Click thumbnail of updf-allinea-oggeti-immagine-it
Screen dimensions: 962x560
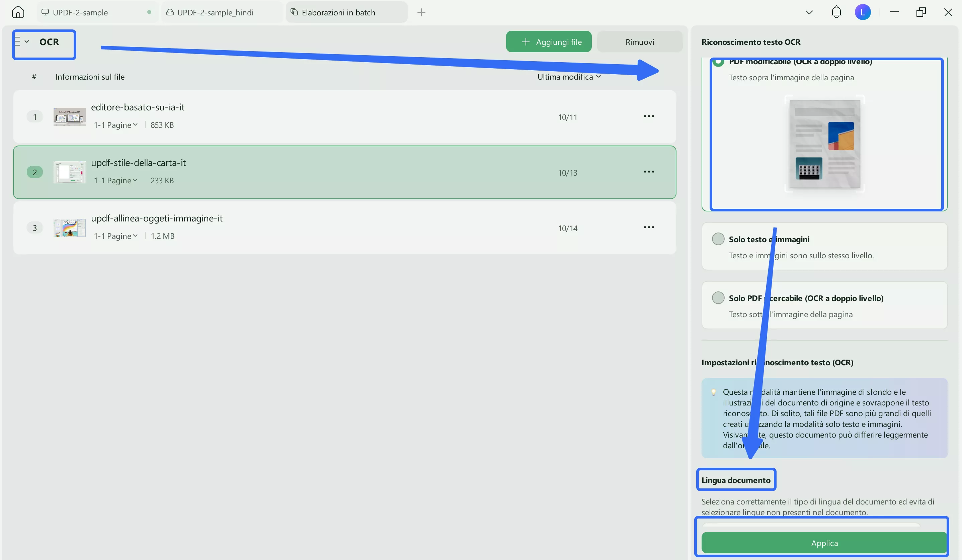pos(70,228)
